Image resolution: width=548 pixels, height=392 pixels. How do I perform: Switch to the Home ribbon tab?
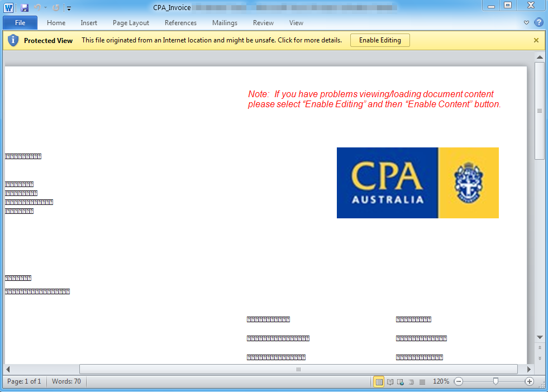[56, 23]
